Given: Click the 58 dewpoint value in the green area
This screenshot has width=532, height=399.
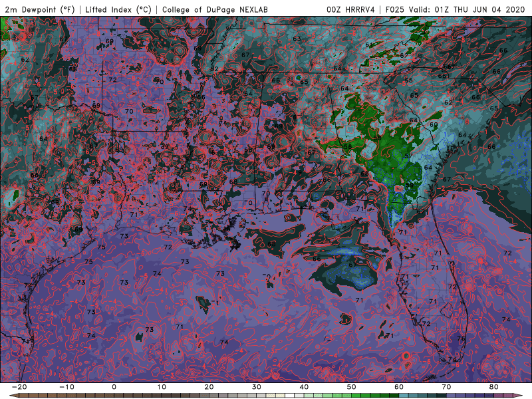Looking at the screenshot, I should pyautogui.click(x=377, y=138).
